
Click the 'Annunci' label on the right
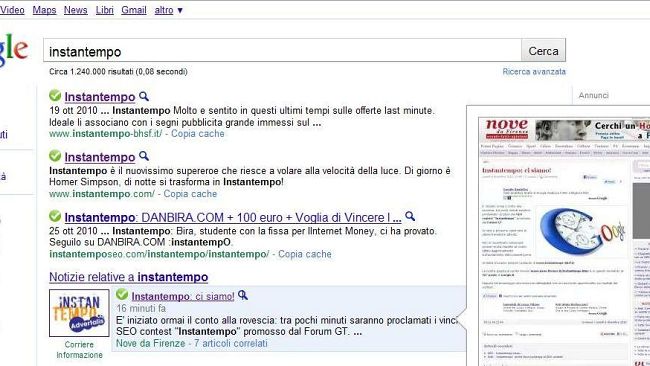tap(593, 95)
